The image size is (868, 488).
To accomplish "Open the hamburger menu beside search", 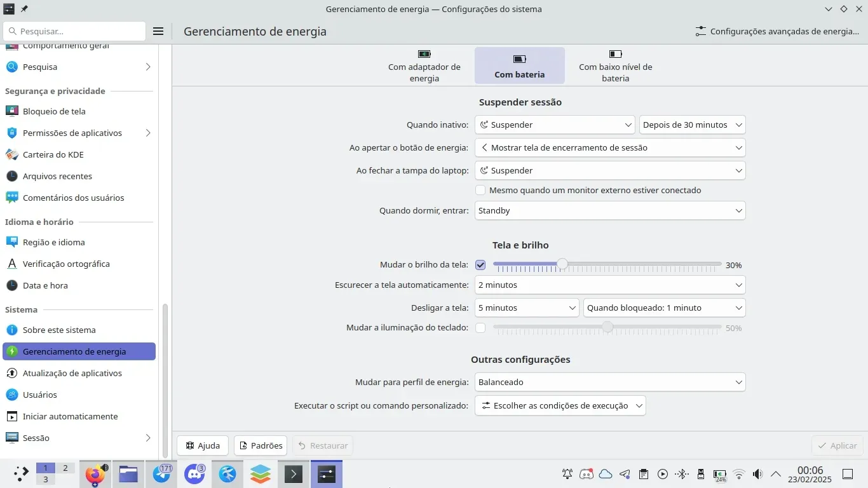I will pos(158,31).
